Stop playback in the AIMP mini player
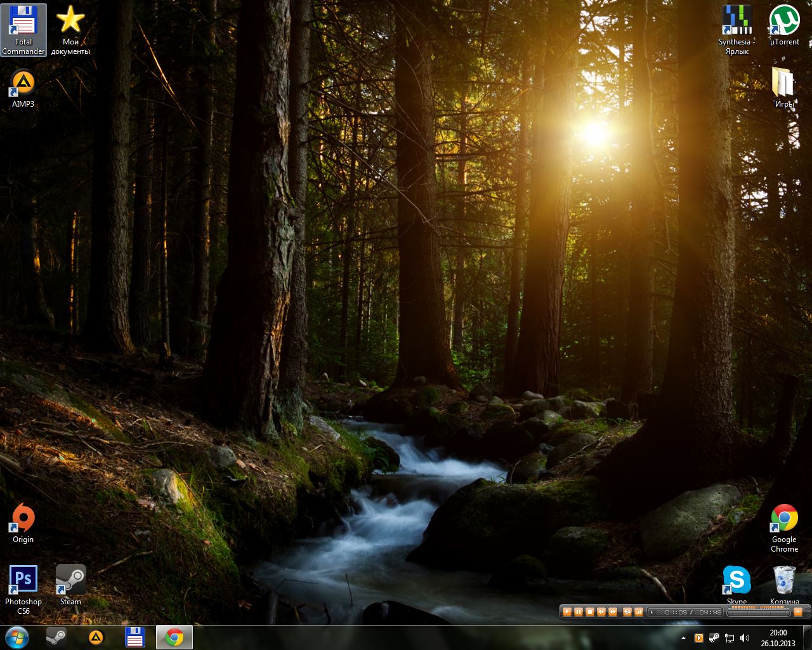Image resolution: width=812 pixels, height=650 pixels. click(x=590, y=612)
